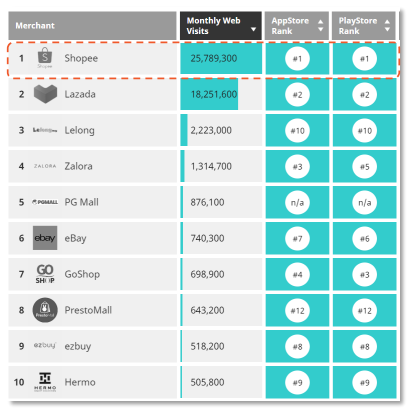Sort by Monthly Web Visits dropdown arrow
This screenshot has width=408, height=411.
(x=253, y=29)
